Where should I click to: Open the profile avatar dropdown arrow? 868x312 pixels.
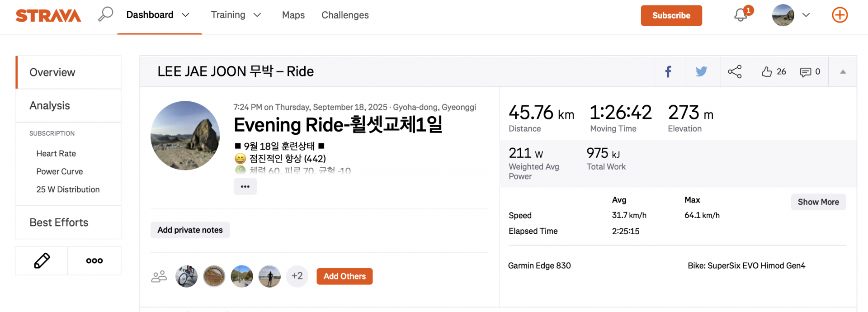pos(806,15)
